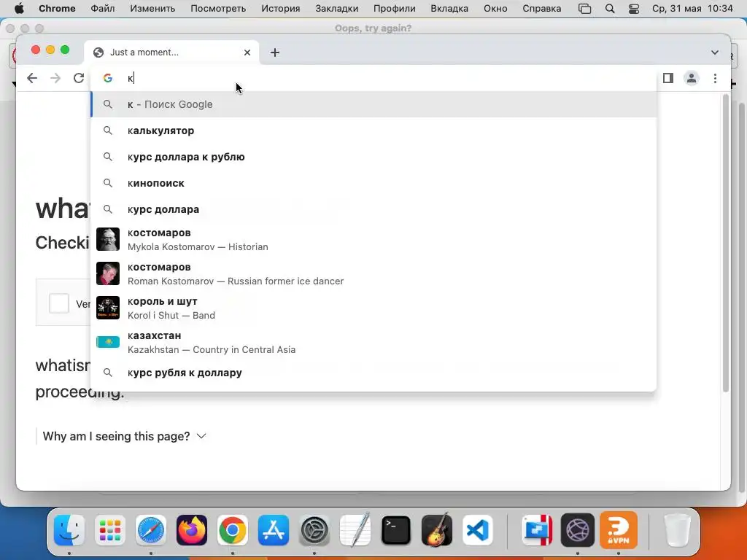Close the 'Just a moment...' tab
Image resolution: width=747 pixels, height=560 pixels.
pyautogui.click(x=247, y=52)
